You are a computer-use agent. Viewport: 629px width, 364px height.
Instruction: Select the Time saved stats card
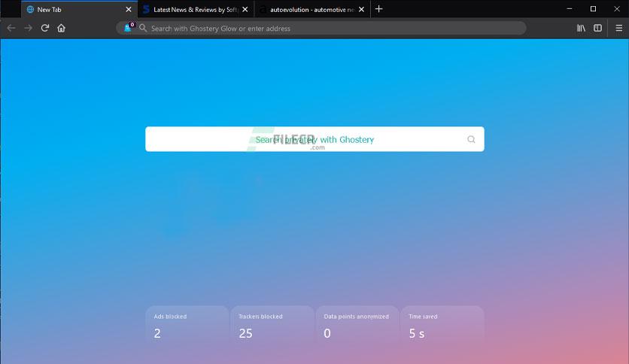point(442,326)
